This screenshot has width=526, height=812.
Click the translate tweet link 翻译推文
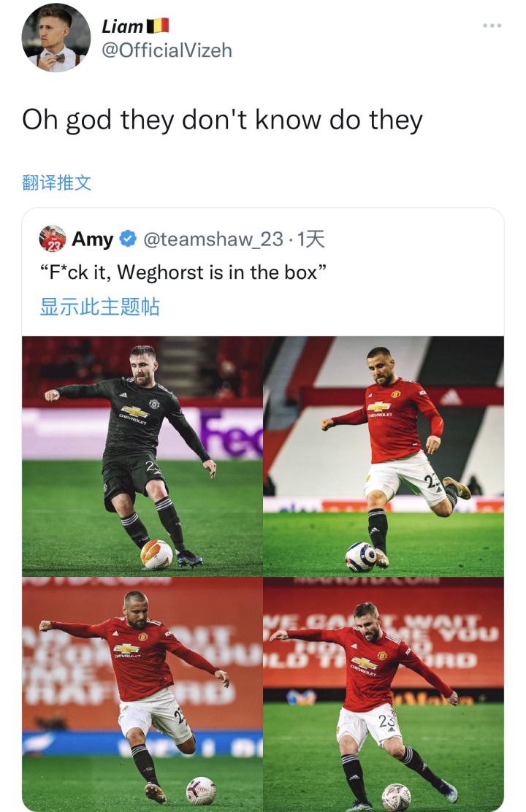click(x=56, y=183)
